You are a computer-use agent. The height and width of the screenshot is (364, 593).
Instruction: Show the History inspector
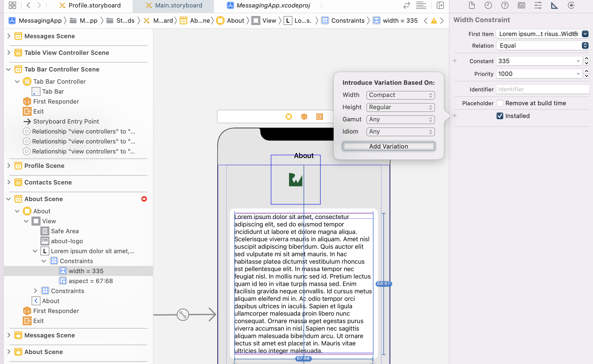point(488,5)
